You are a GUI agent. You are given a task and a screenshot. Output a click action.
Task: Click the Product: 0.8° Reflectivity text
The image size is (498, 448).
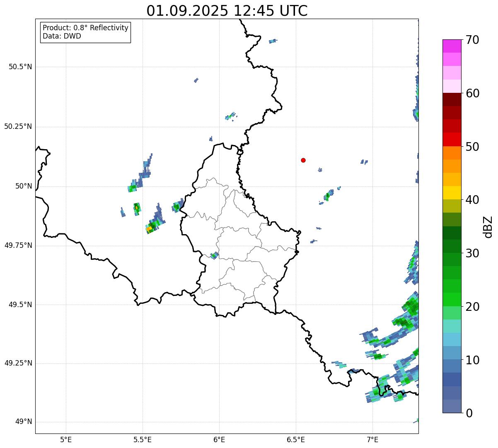coord(86,28)
